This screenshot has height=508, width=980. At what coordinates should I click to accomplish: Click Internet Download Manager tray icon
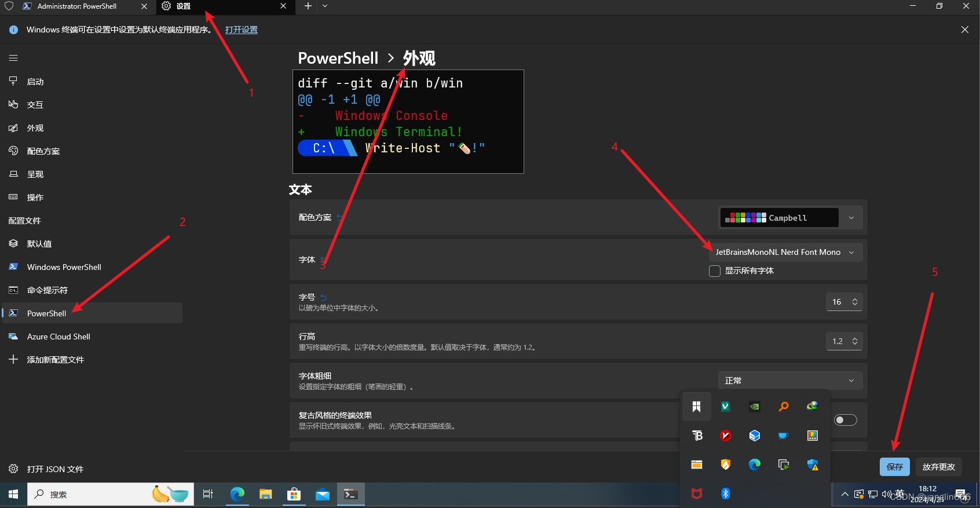pos(813,407)
